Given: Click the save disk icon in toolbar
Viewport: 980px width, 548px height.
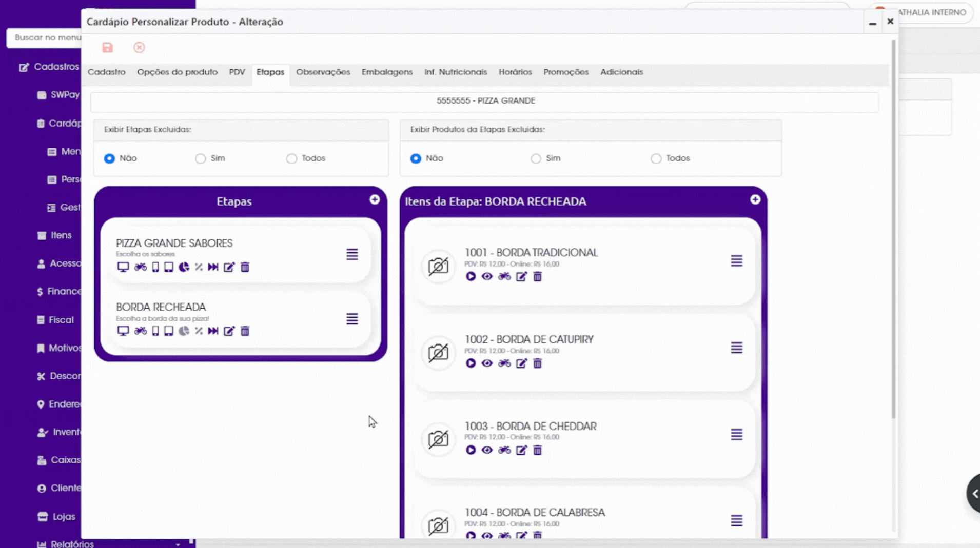Looking at the screenshot, I should tap(107, 48).
